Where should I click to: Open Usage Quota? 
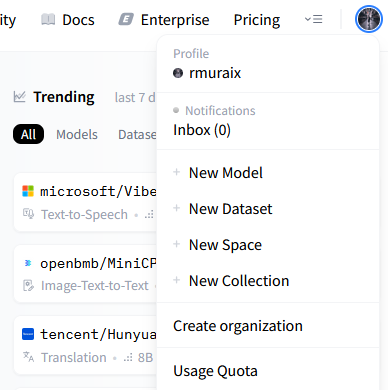point(215,371)
